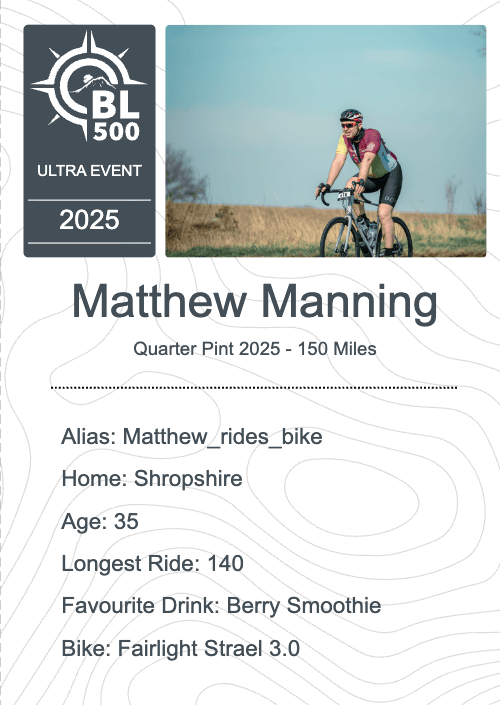Click the word Shropshire
Viewport: 500px width, 705px height.
(x=188, y=478)
